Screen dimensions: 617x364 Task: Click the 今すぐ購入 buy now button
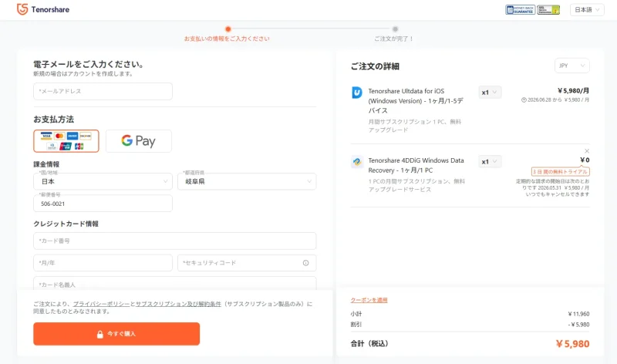(116, 334)
